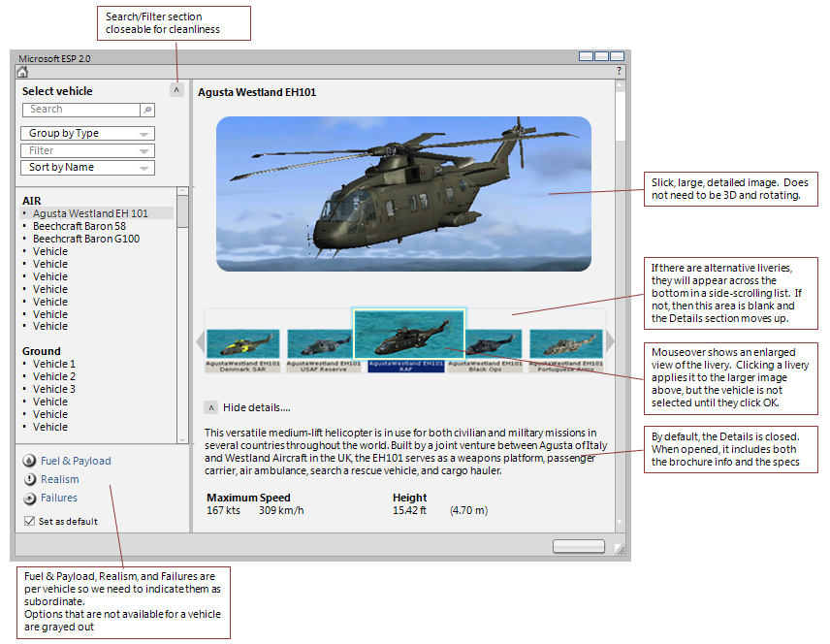The image size is (830, 644).
Task: Click the Realism exclamation icon
Action: pyautogui.click(x=29, y=479)
